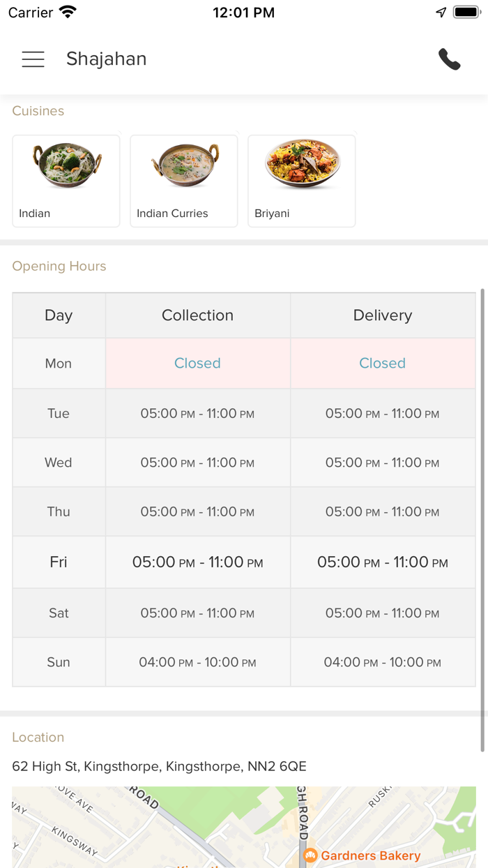This screenshot has width=488, height=868.
Task: Tap the phone call icon
Action: [450, 59]
